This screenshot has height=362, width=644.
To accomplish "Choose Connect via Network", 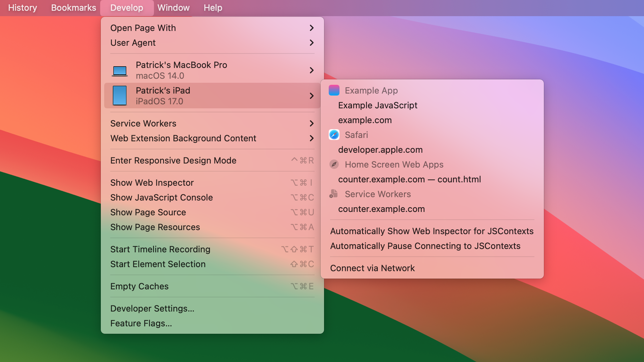I will pyautogui.click(x=432, y=268).
